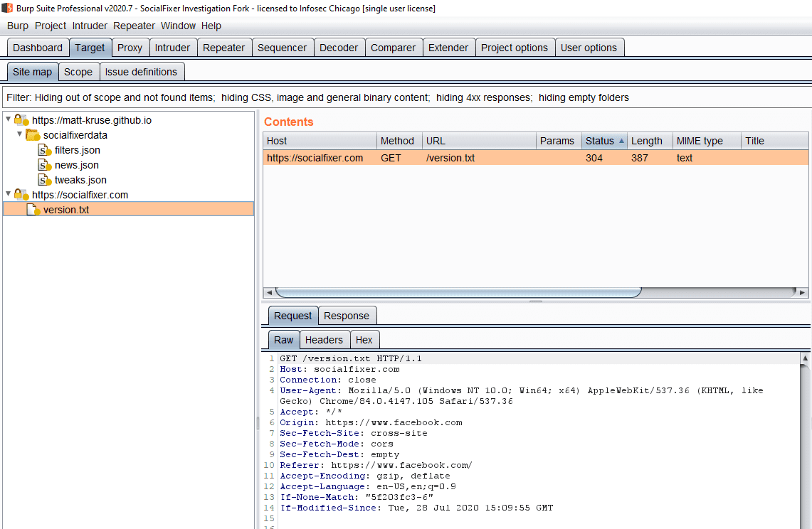This screenshot has height=529, width=812.
Task: Switch to the Decoder tab
Action: pyautogui.click(x=339, y=48)
